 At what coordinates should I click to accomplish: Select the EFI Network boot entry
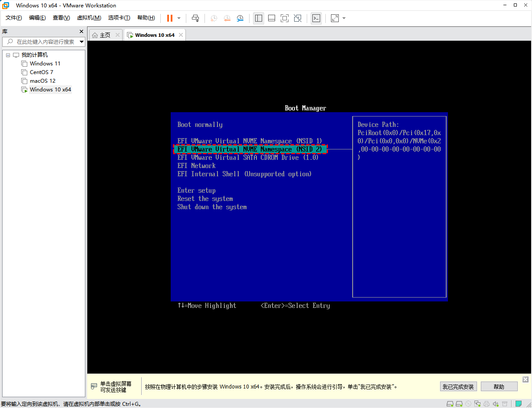pyautogui.click(x=196, y=166)
